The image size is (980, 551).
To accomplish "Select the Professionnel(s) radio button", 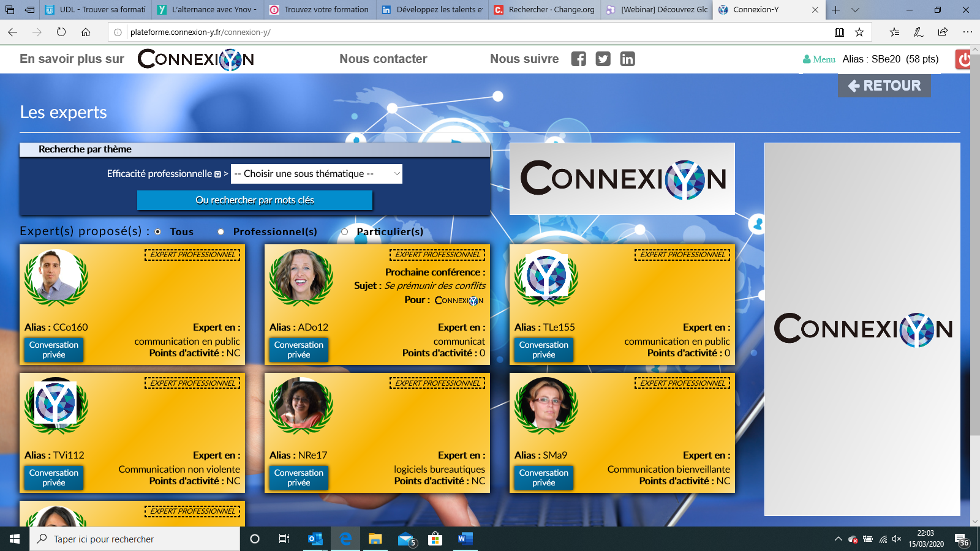I will 221,231.
